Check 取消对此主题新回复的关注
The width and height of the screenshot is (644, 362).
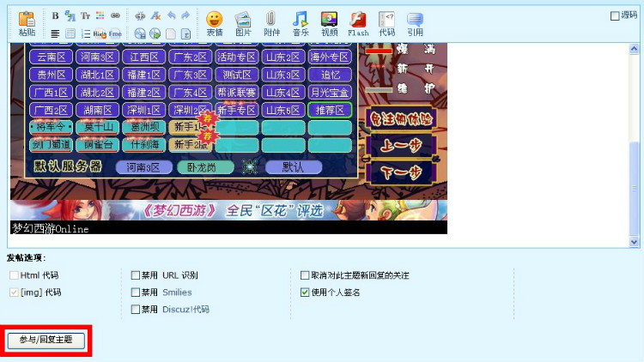coord(305,275)
